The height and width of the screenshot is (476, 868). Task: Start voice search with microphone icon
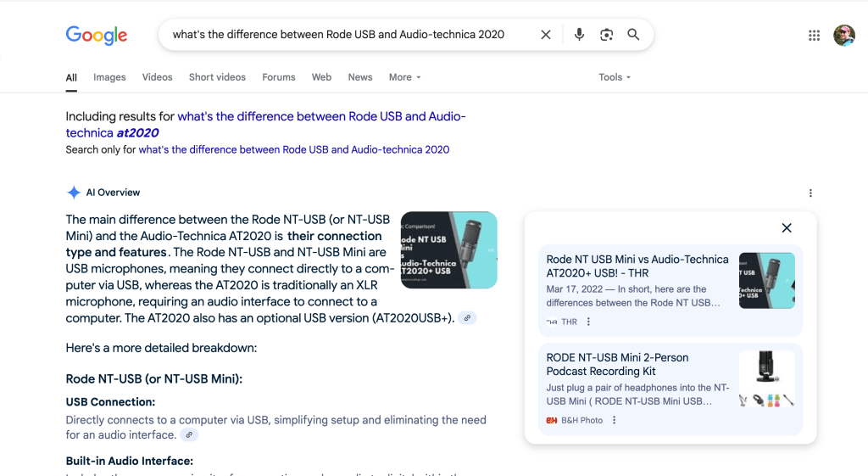(579, 35)
